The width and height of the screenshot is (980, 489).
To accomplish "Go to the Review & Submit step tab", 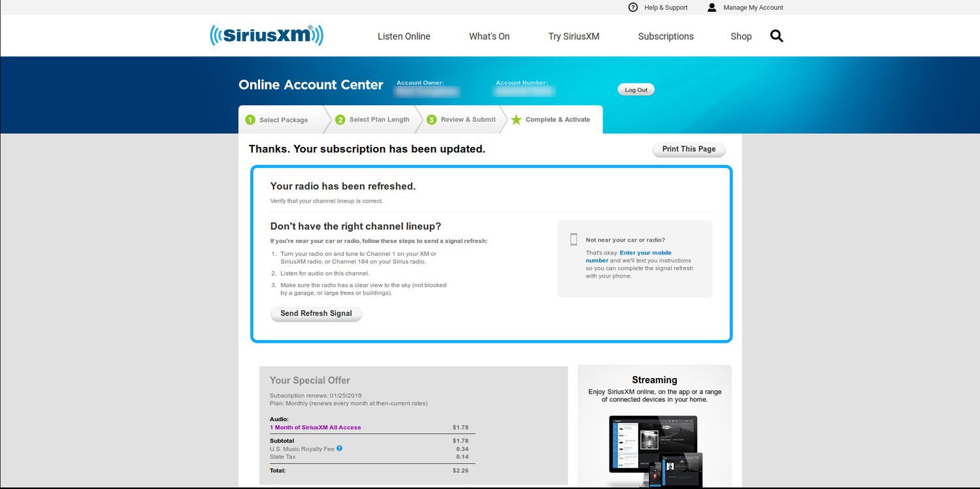I will 463,119.
